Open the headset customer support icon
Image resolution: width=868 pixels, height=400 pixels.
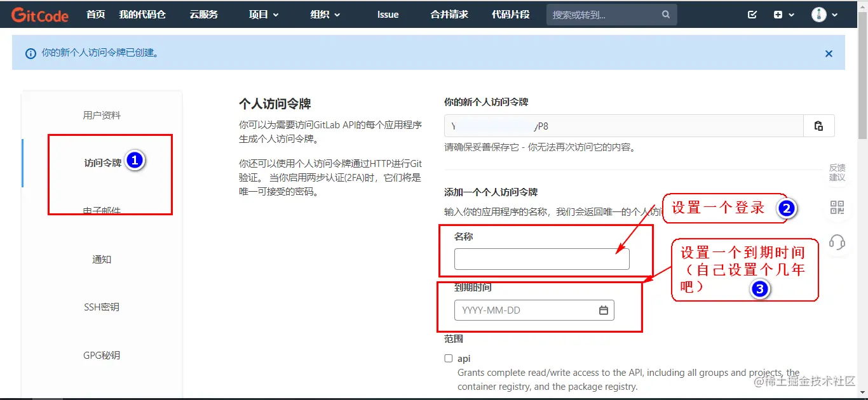837,242
